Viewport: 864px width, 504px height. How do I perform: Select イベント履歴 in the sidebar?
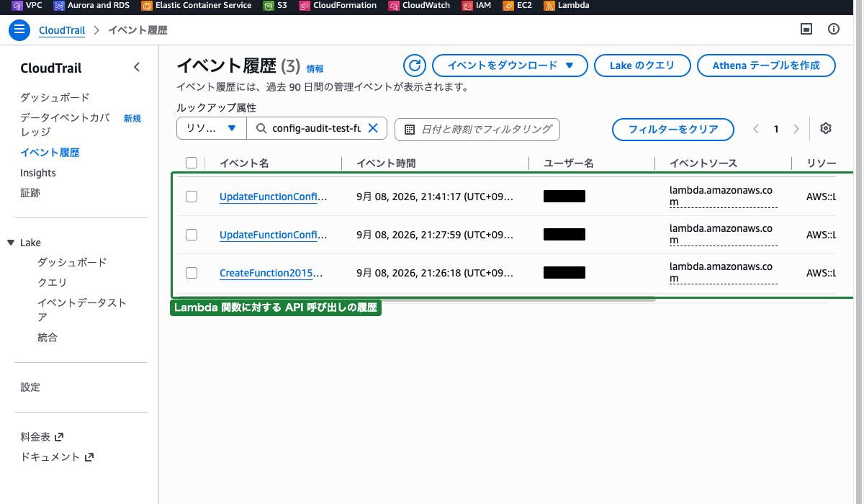(50, 153)
